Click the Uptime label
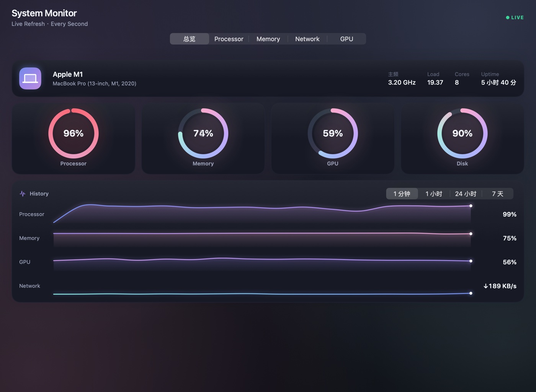The image size is (536, 392). pos(490,74)
